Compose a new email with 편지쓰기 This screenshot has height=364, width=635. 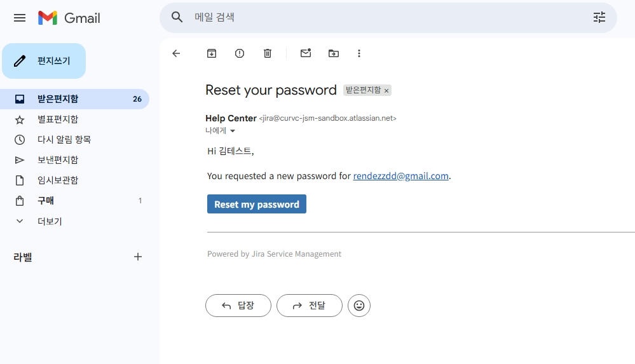44,61
